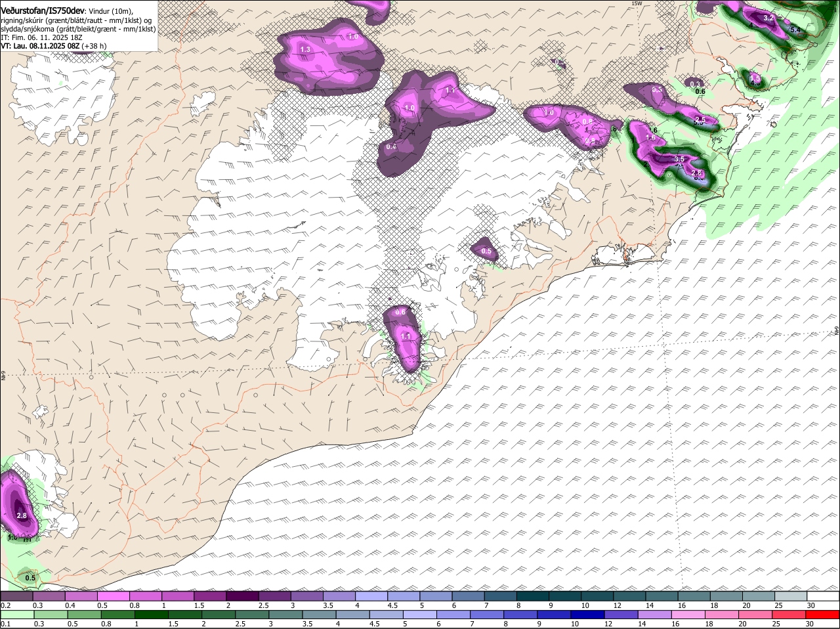Pick rain legend swatch between 3 and 3.5
The image size is (840, 629).
click(285, 615)
